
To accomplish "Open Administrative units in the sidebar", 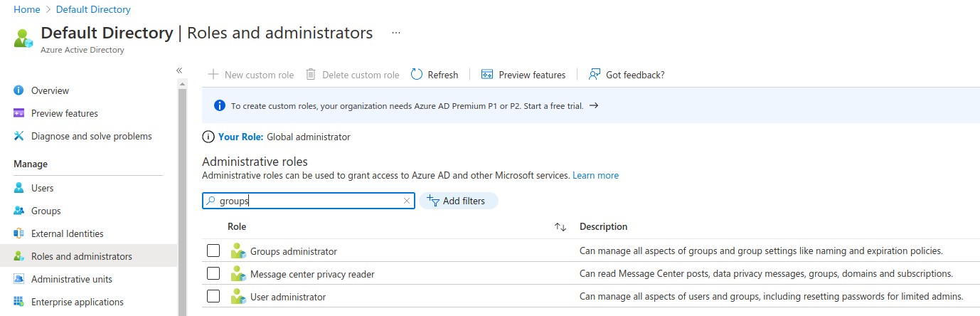I will click(71, 279).
